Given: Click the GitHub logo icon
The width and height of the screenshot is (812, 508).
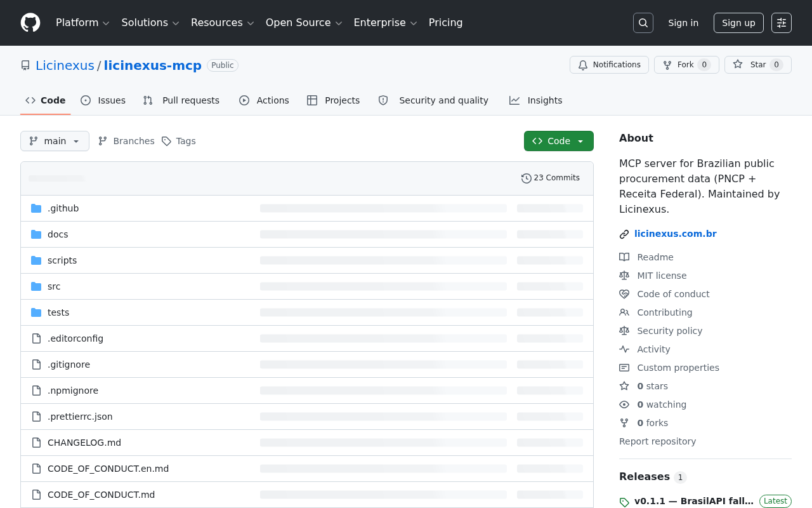Looking at the screenshot, I should (x=30, y=23).
